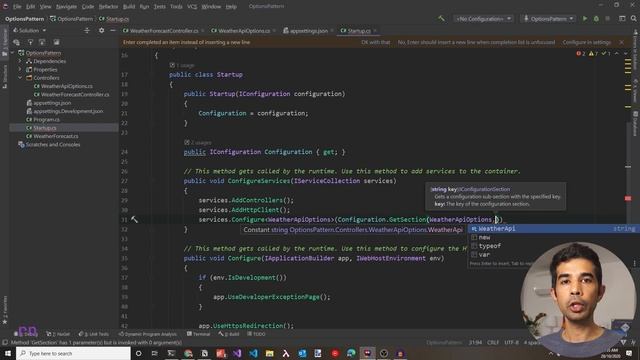Image resolution: width=640 pixels, height=360 pixels.
Task: Open the File menu
Action: (x=17, y=7)
